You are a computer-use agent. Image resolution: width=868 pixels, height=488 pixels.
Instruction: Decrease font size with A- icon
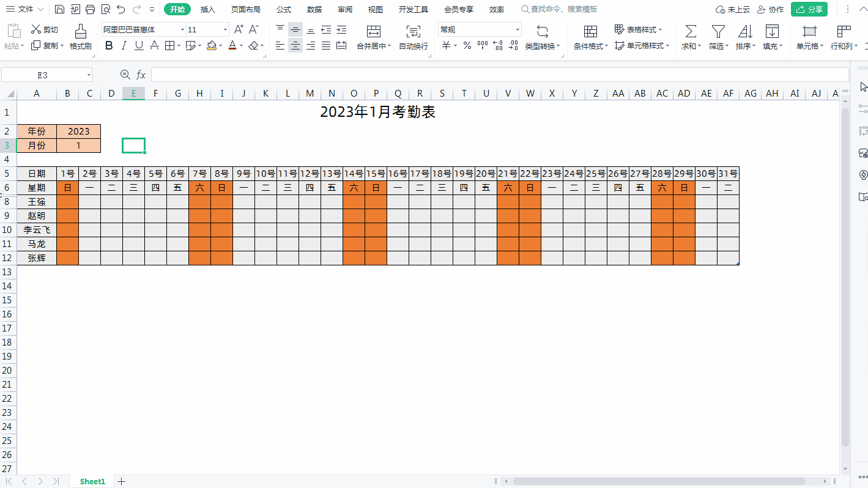pos(254,29)
